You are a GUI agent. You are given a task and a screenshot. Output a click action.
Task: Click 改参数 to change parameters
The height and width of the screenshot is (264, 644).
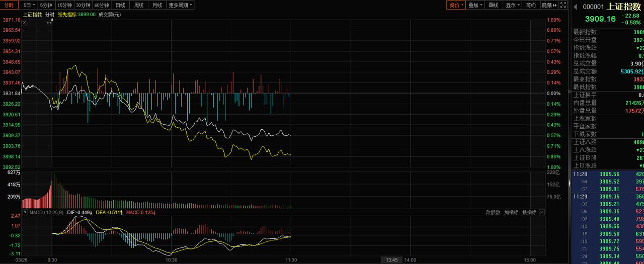coord(493,212)
